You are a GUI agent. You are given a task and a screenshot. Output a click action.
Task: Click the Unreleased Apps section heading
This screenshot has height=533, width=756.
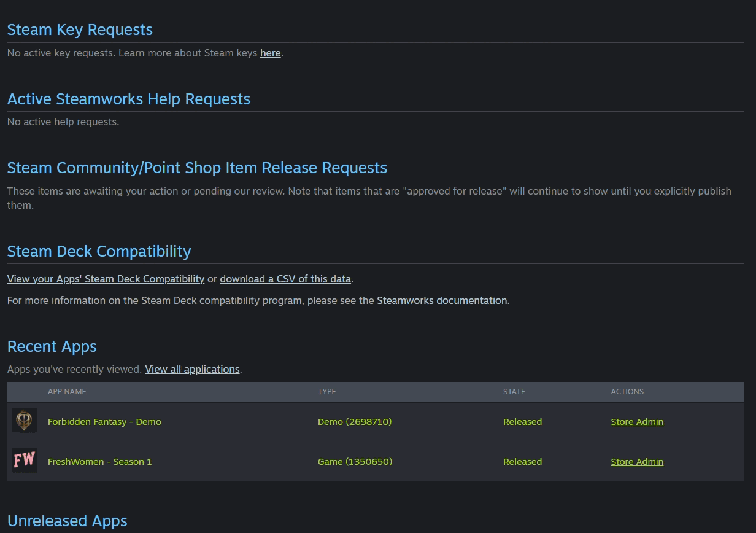point(67,521)
